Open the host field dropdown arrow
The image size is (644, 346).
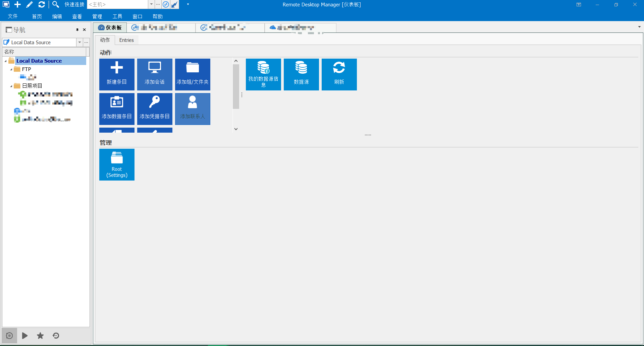pyautogui.click(x=151, y=5)
